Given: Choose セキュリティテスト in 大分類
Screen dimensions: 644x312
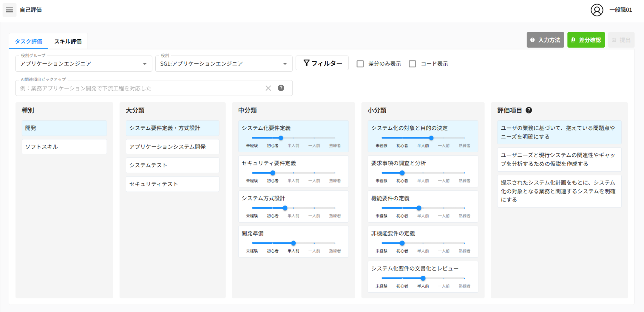Looking at the screenshot, I should 172,184.
